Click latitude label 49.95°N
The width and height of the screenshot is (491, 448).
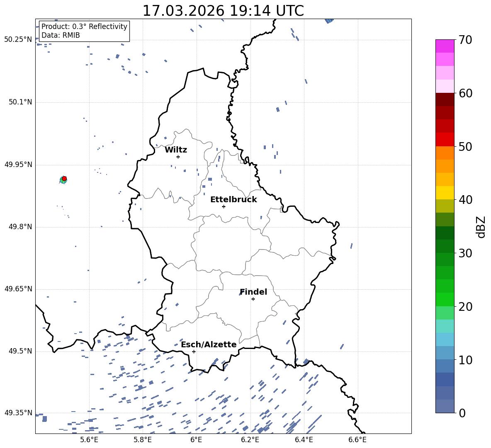[x=18, y=165]
